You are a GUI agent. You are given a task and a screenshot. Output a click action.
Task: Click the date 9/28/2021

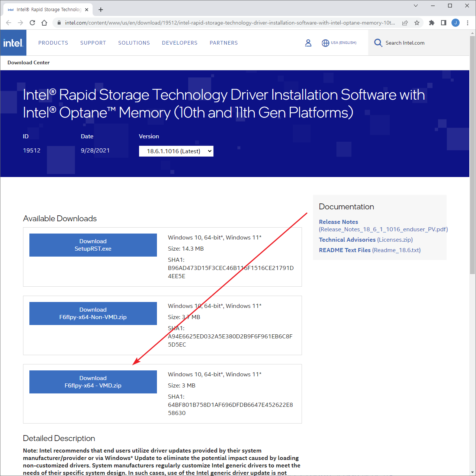(x=95, y=151)
